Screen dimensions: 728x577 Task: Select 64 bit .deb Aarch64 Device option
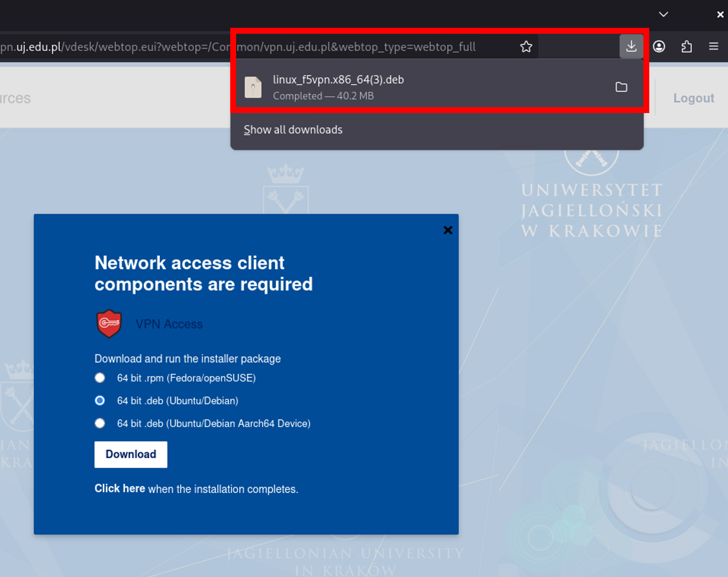pyautogui.click(x=100, y=423)
